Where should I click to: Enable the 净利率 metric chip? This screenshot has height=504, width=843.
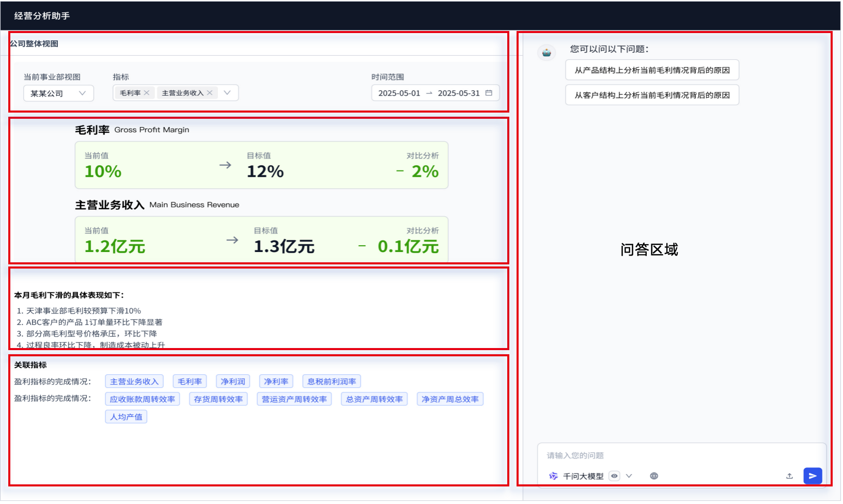[276, 381]
